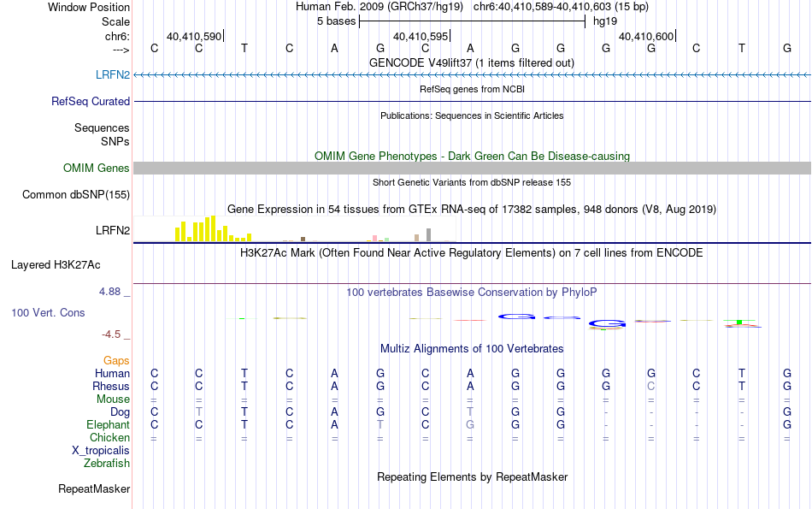This screenshot has width=812, height=509.
Task: Click 100 vertebrates Basewise Conservation by PhyloP title
Action: point(472,293)
